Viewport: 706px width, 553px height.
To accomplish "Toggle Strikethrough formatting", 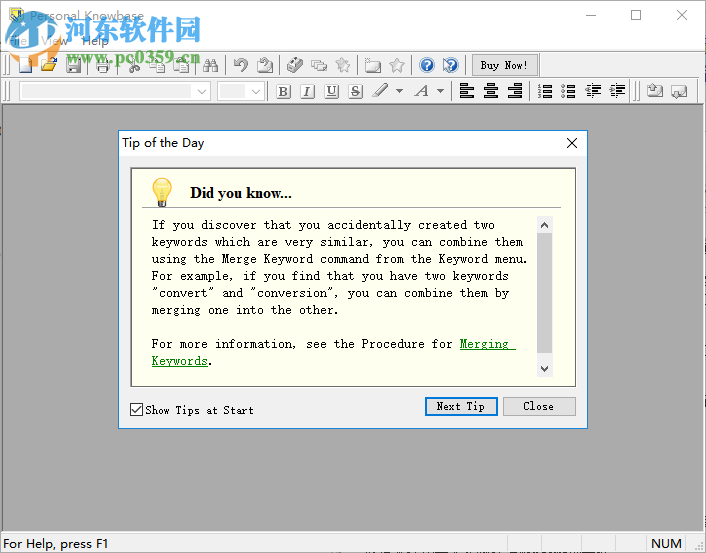I will pos(355,91).
